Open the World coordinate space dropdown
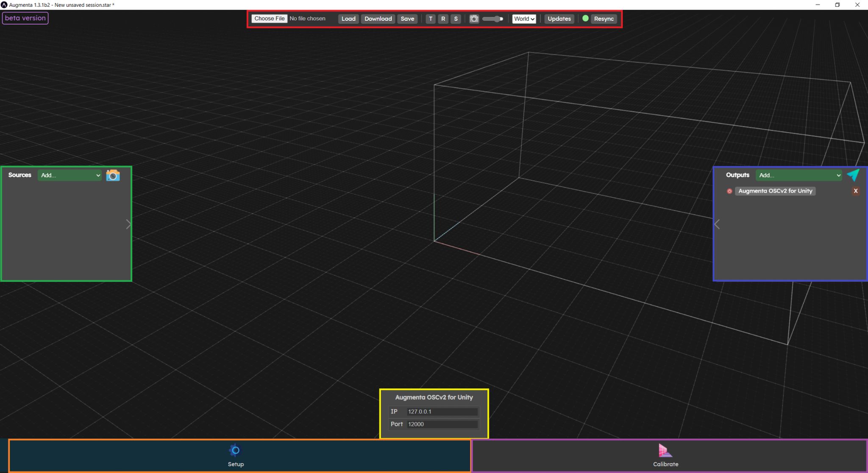Image resolution: width=868 pixels, height=473 pixels. click(x=524, y=19)
